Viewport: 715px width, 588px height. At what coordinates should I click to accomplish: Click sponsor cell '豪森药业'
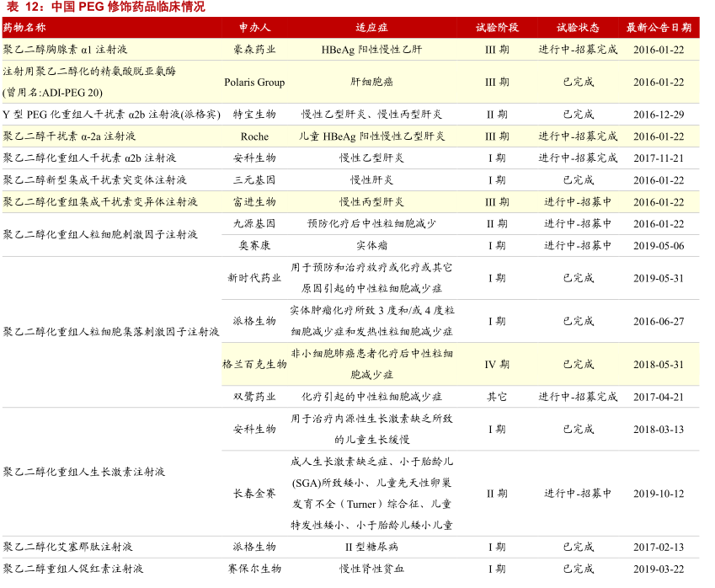254,49
